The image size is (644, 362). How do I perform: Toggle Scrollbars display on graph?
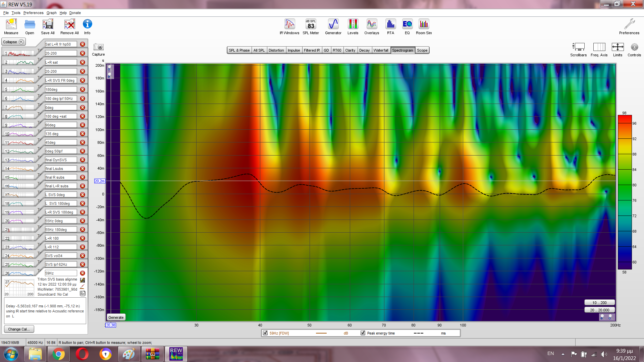point(578,47)
